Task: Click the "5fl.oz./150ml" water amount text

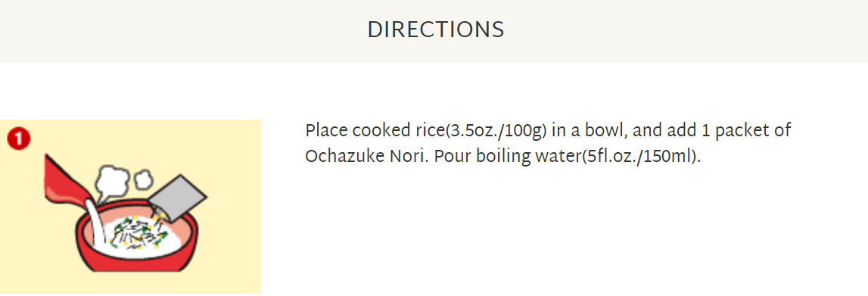Action: click(639, 157)
